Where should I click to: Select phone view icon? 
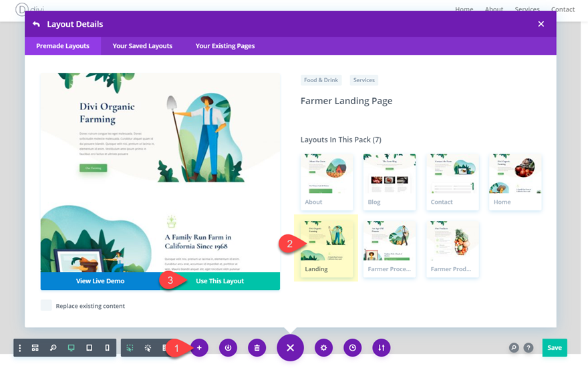[x=108, y=348]
